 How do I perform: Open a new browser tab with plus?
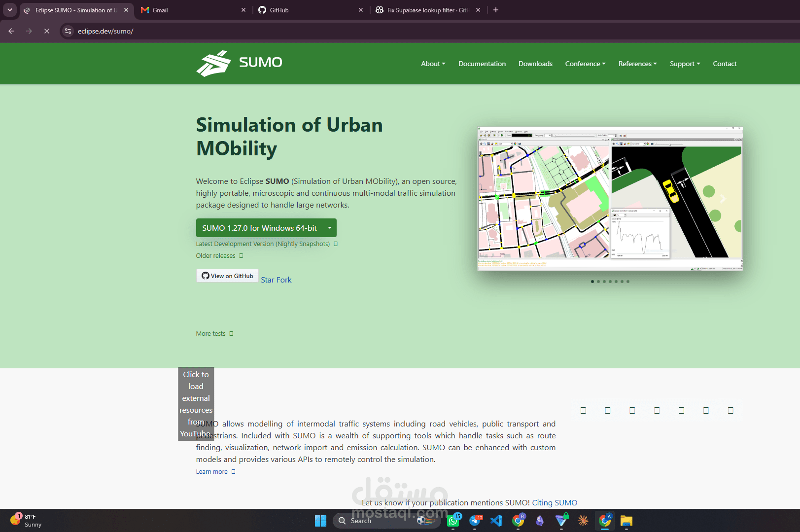pyautogui.click(x=496, y=10)
